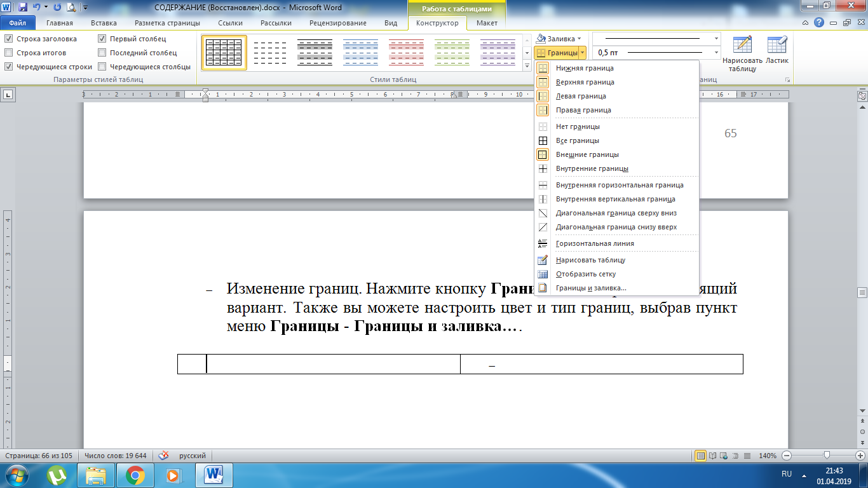The width and height of the screenshot is (868, 488).
Task: Switch to the Вставка tab
Action: (104, 23)
